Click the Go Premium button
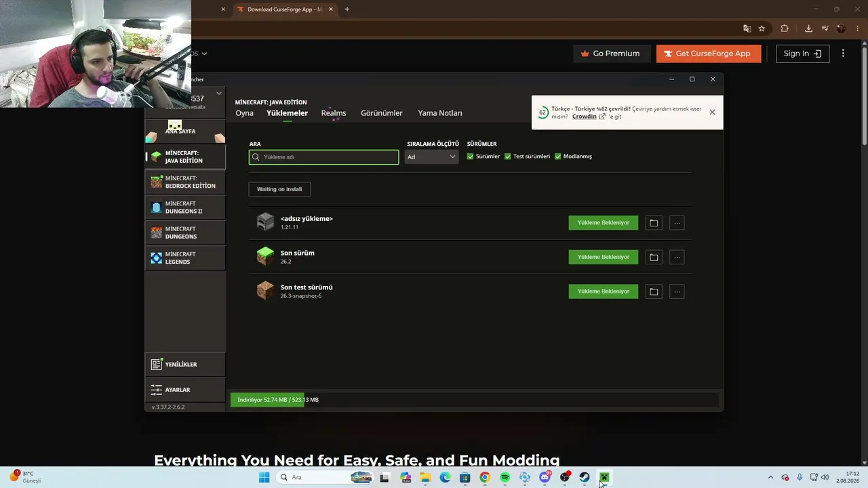Viewport: 868px width, 488px height. tap(612, 54)
